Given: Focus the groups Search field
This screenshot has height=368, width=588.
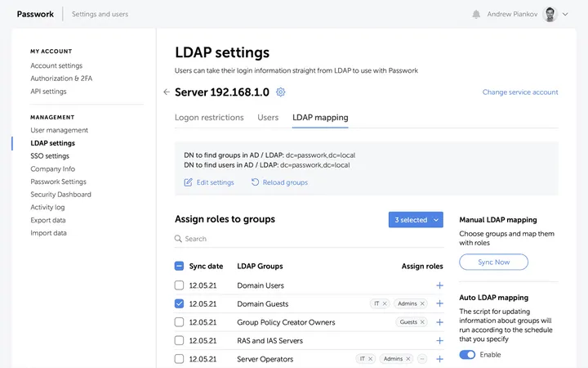Looking at the screenshot, I should pyautogui.click(x=309, y=239).
